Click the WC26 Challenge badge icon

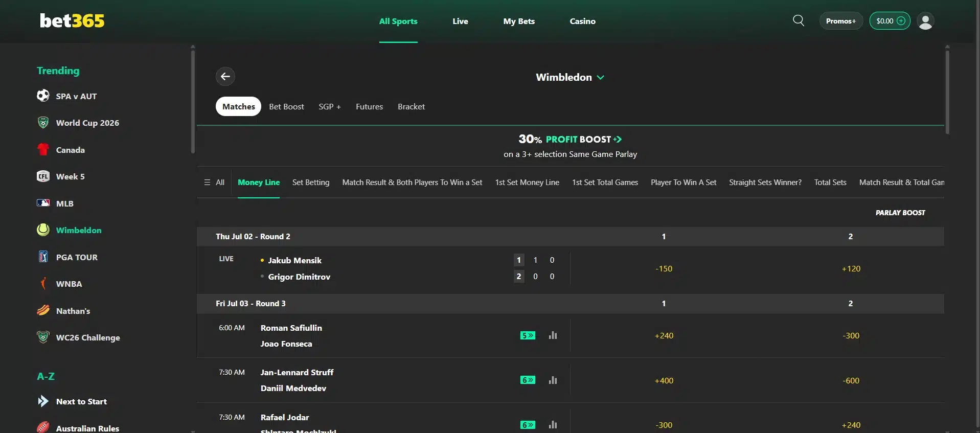43,337
